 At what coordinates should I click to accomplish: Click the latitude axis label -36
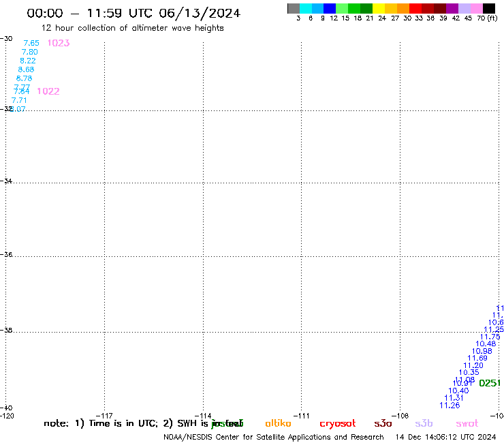coord(6,255)
